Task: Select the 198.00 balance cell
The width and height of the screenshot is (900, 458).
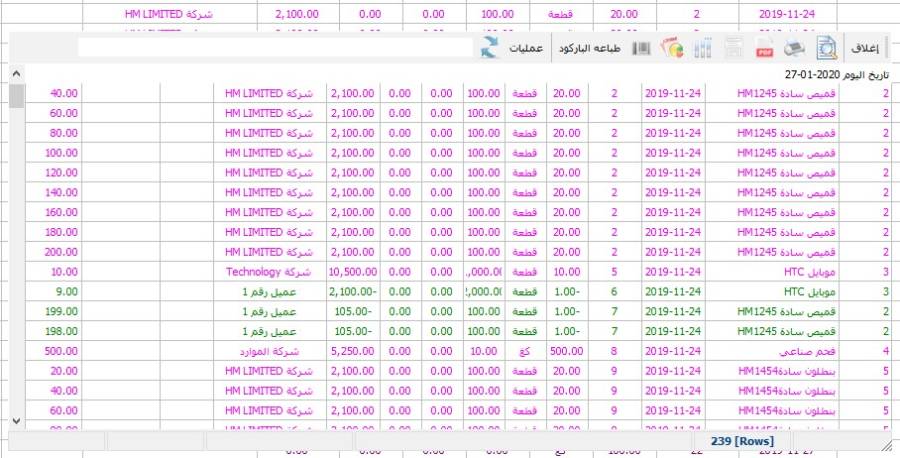Action: point(54,331)
